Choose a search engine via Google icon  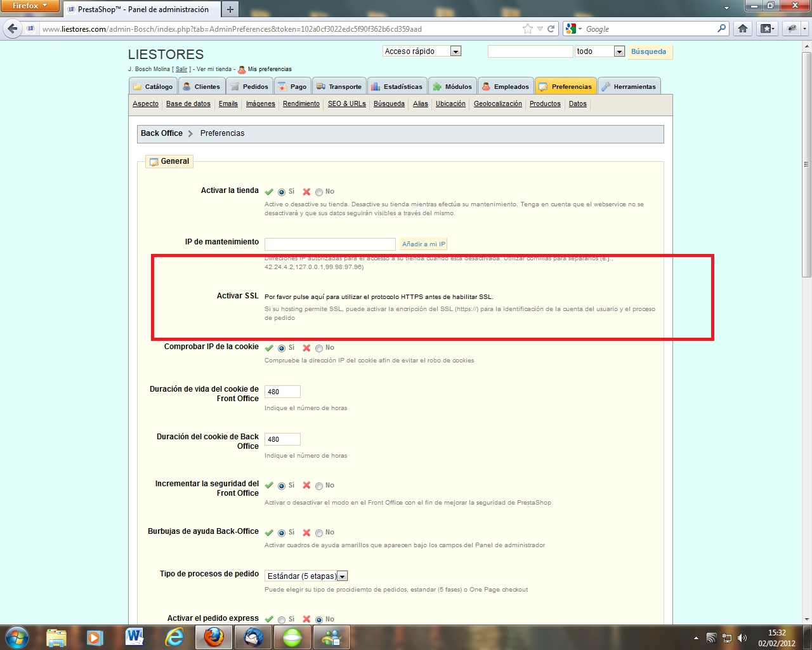pos(573,29)
